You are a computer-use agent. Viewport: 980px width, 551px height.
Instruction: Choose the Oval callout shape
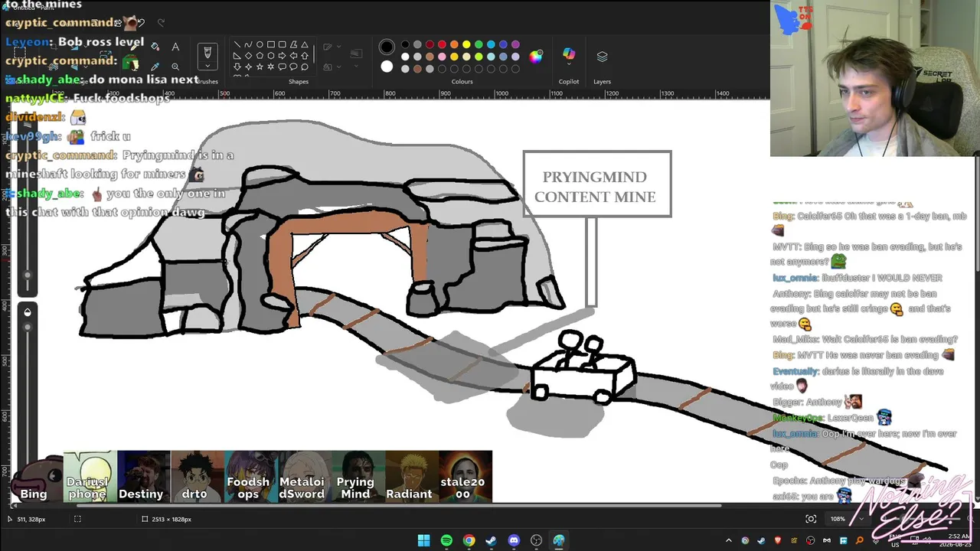tap(292, 67)
